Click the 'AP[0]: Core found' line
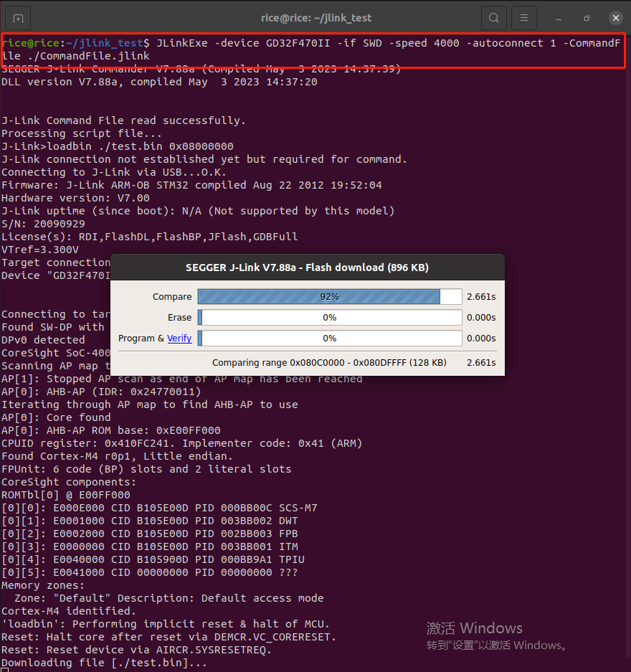The image size is (631, 672). point(56,417)
